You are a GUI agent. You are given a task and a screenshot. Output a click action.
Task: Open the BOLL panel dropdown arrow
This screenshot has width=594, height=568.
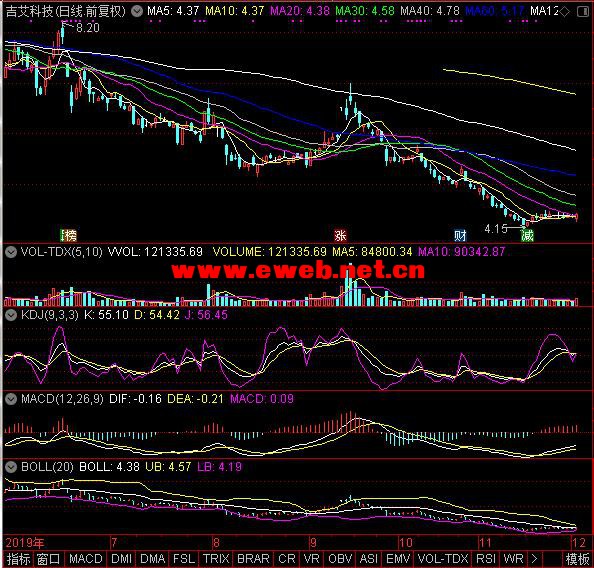pyautogui.click(x=11, y=467)
